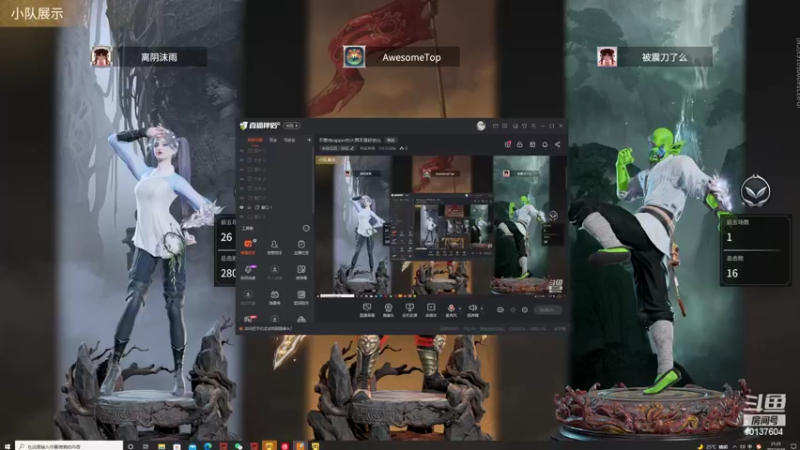Click the profile avatar in the streaming app title bar

pyautogui.click(x=481, y=126)
